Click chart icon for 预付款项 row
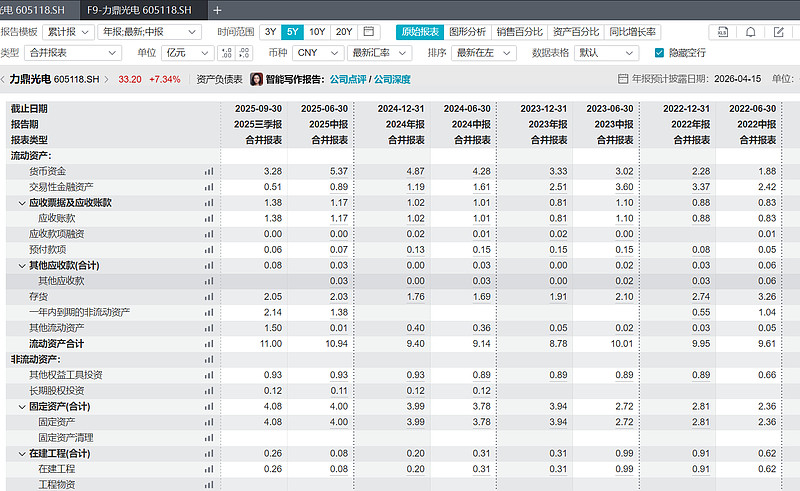 pos(209,250)
